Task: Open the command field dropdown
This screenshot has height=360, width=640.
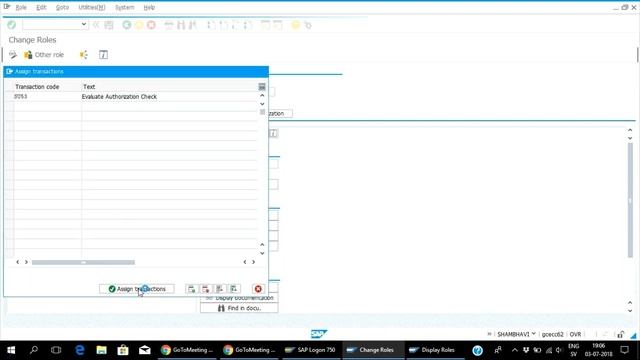Action: click(84, 24)
